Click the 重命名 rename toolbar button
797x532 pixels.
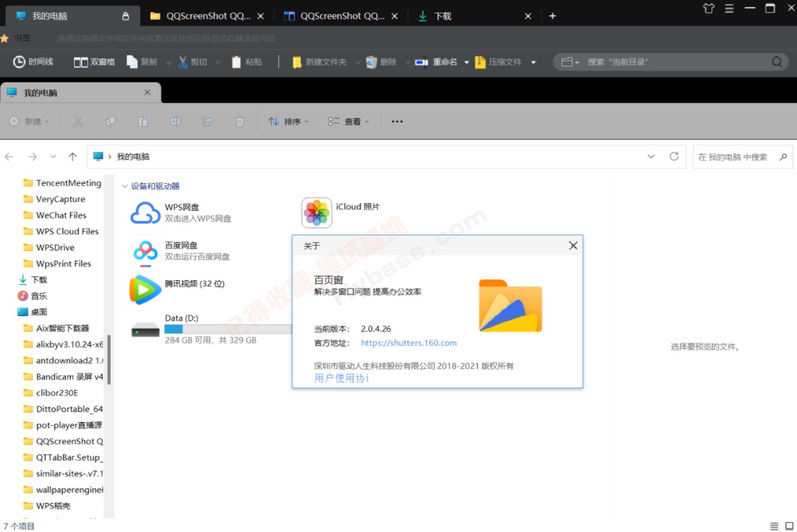tap(436, 61)
